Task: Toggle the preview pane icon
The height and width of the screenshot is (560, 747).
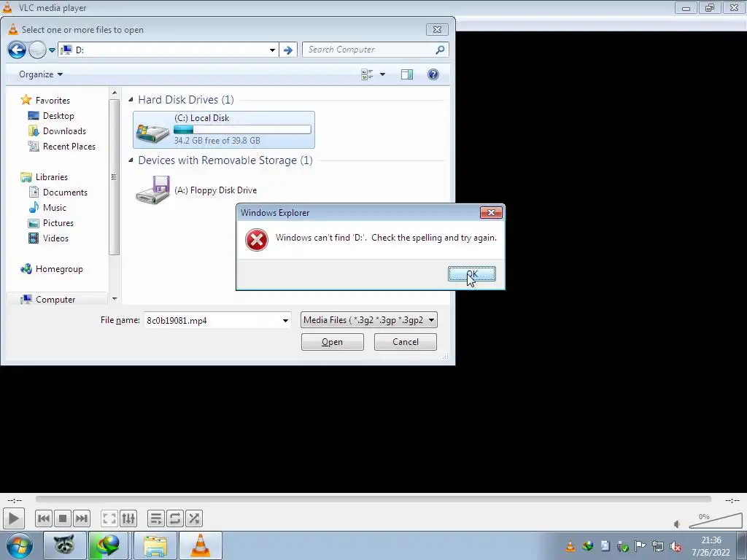Action: coord(407,74)
